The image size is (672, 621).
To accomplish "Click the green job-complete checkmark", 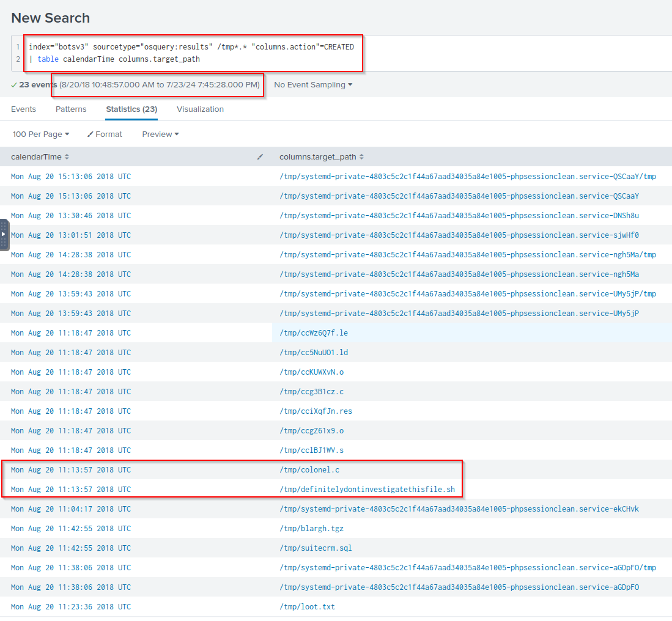I will [x=14, y=85].
